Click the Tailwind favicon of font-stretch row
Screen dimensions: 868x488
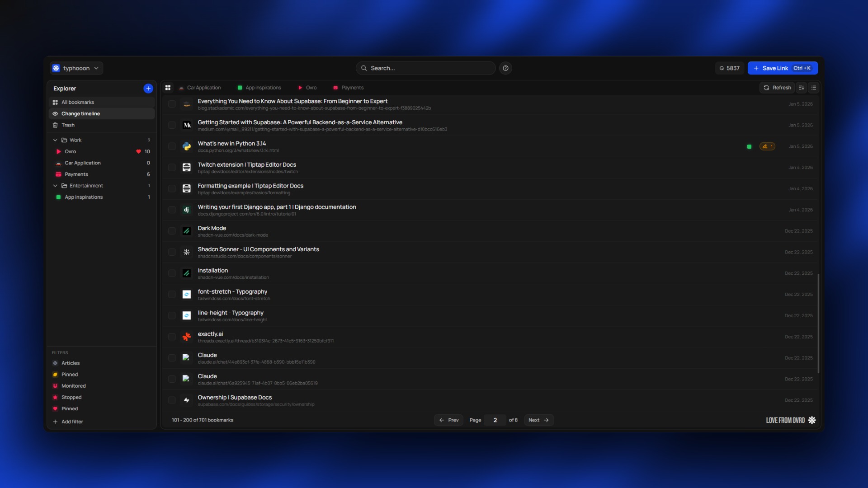(186, 295)
